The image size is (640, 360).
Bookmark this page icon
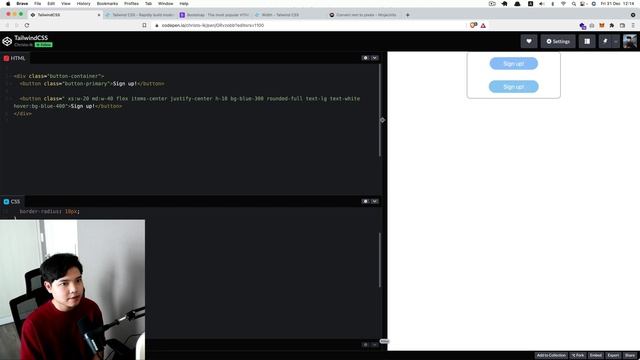tap(144, 25)
